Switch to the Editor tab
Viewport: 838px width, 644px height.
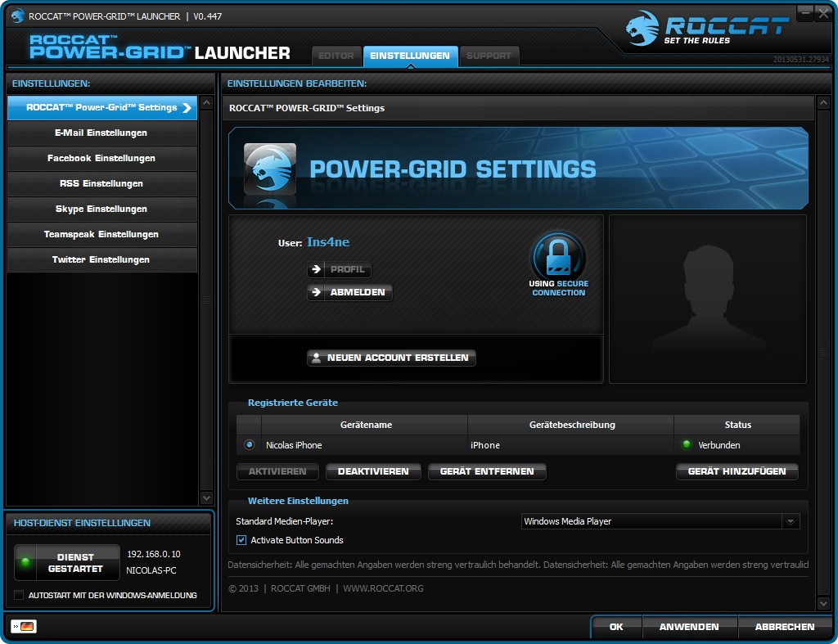[336, 56]
